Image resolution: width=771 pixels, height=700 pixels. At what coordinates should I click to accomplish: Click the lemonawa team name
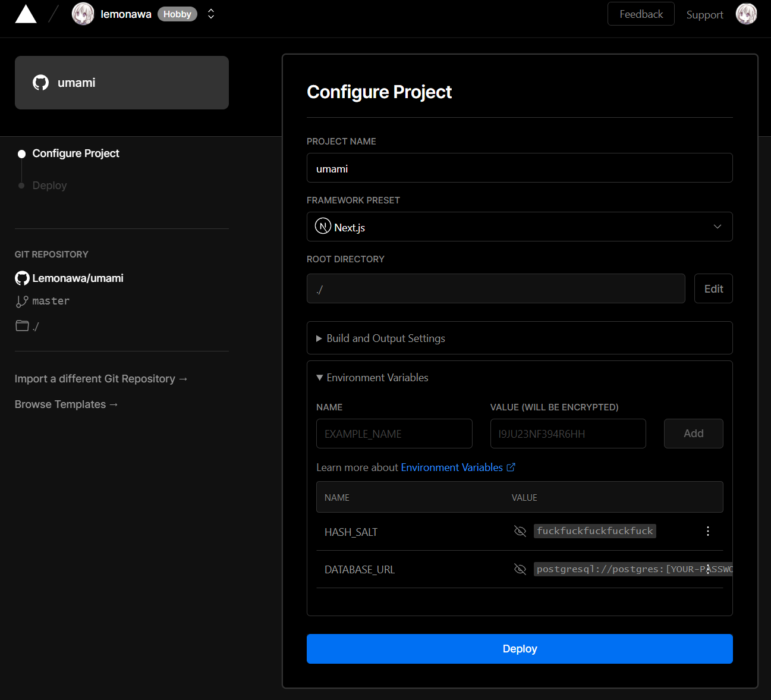[x=126, y=14]
